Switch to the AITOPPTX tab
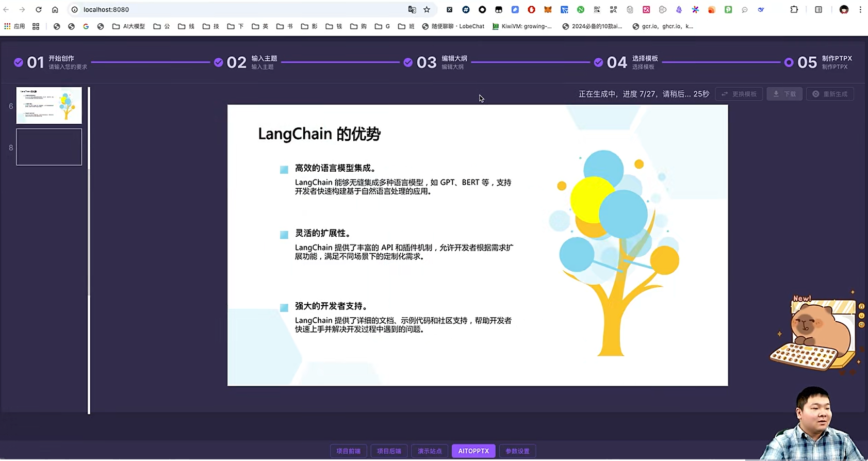 [473, 451]
